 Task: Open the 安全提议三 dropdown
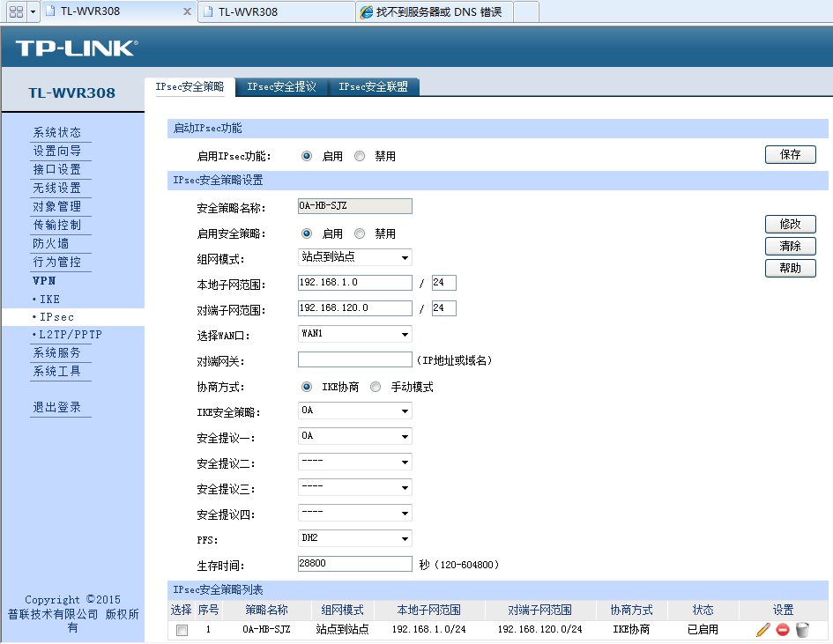355,487
